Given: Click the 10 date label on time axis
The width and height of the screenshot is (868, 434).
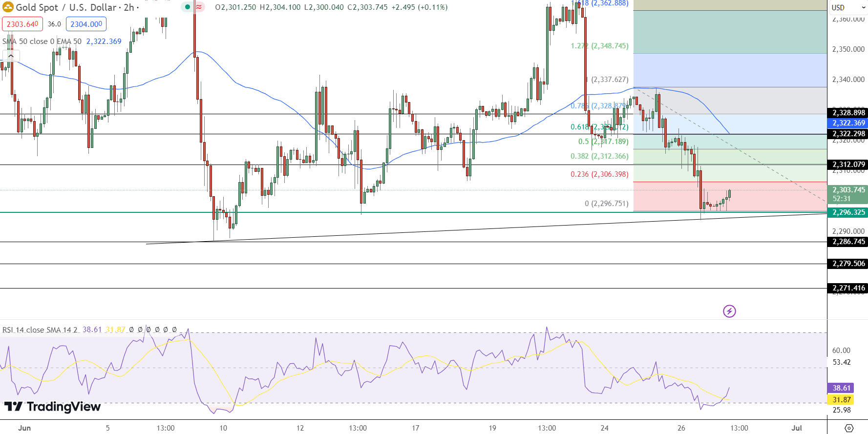Looking at the screenshot, I should click(x=223, y=428).
